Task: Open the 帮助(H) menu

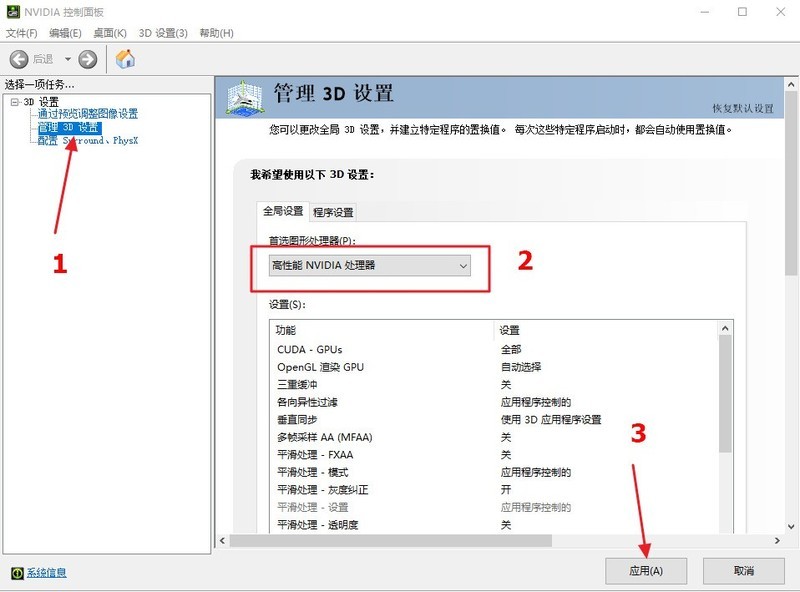Action: pos(214,32)
